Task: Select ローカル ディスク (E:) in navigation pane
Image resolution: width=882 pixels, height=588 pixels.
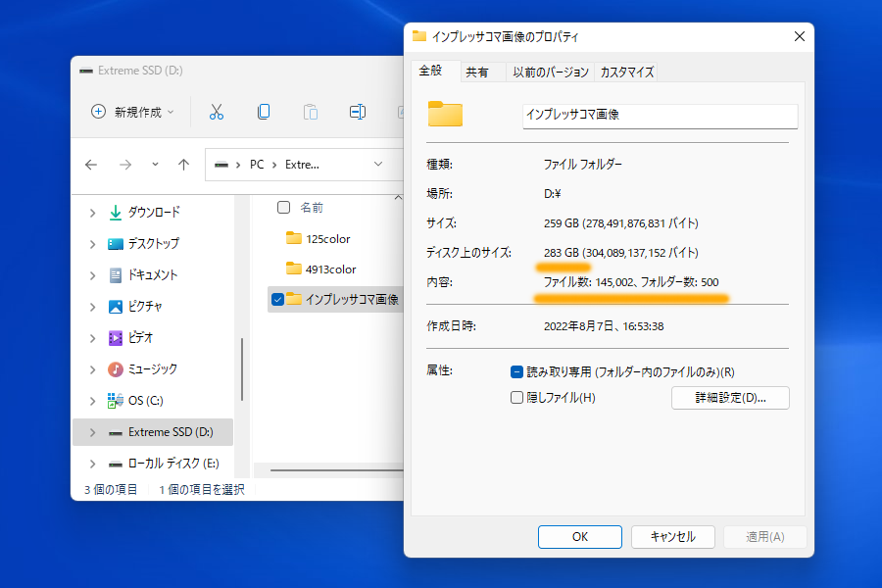Action: click(173, 464)
